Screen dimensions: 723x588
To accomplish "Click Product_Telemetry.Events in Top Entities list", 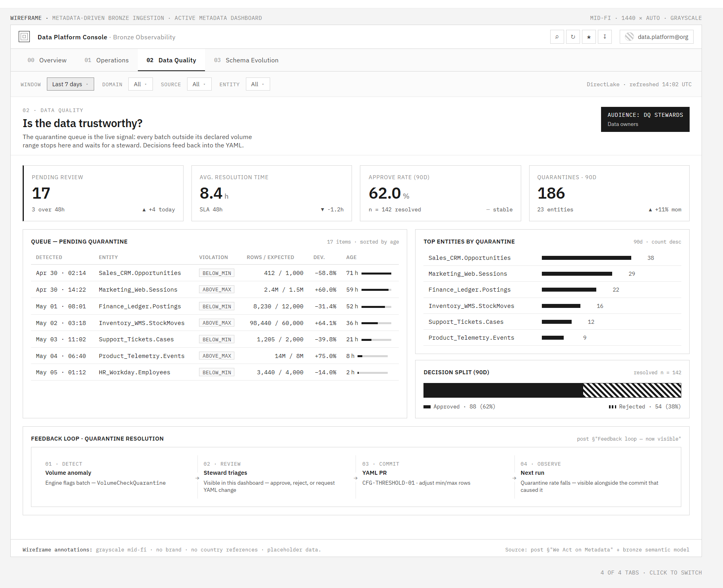I will 471,338.
